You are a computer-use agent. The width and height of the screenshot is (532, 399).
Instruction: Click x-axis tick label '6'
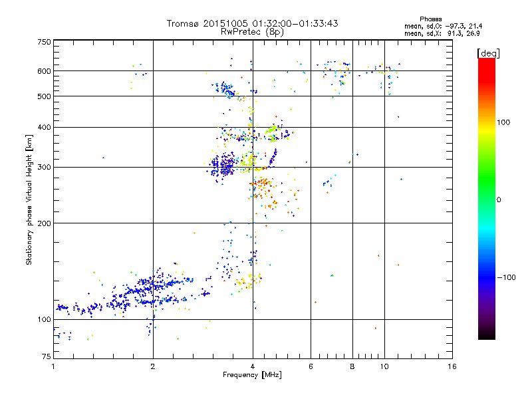coord(311,366)
